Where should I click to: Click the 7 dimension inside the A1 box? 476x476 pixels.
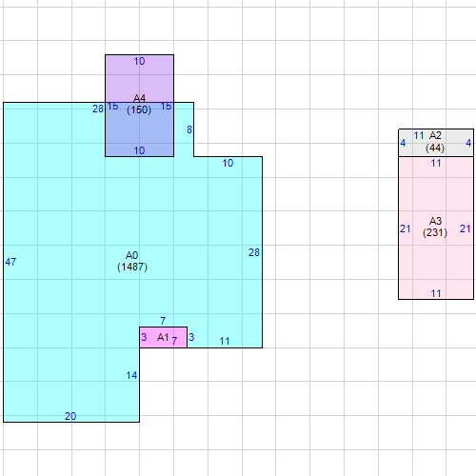click(x=174, y=341)
